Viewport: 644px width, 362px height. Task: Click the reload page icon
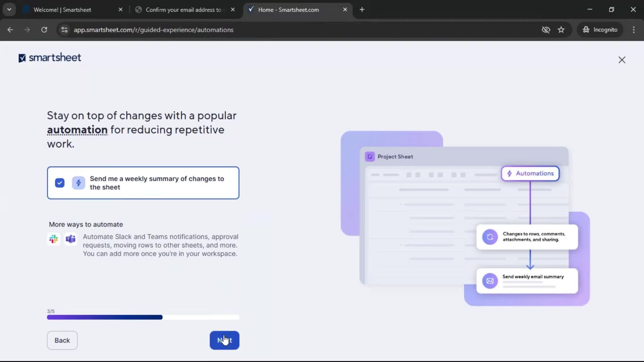(44, 29)
